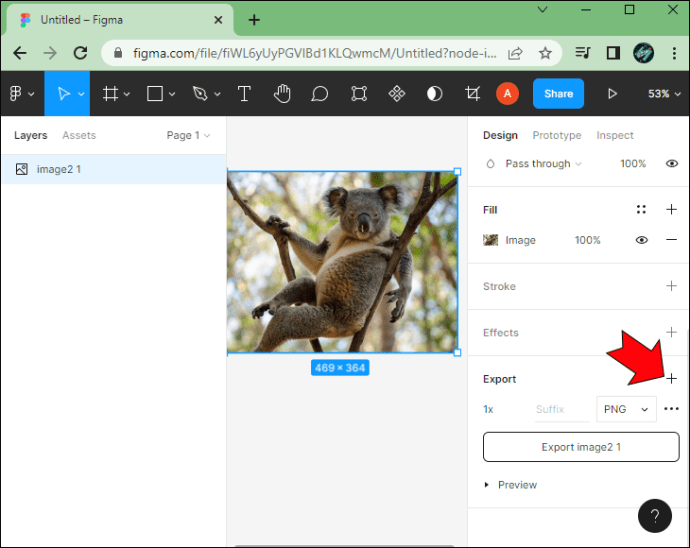Reload the page
Viewport: 690px width, 548px height.
[x=80, y=53]
